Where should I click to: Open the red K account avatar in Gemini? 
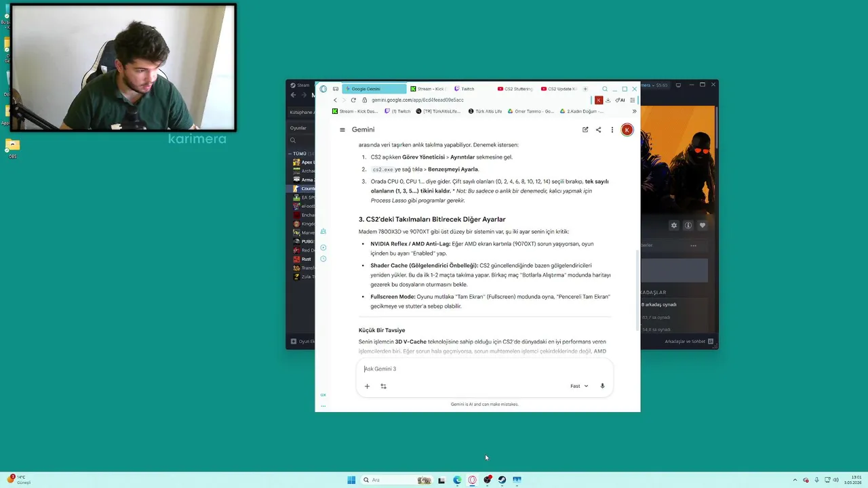627,129
